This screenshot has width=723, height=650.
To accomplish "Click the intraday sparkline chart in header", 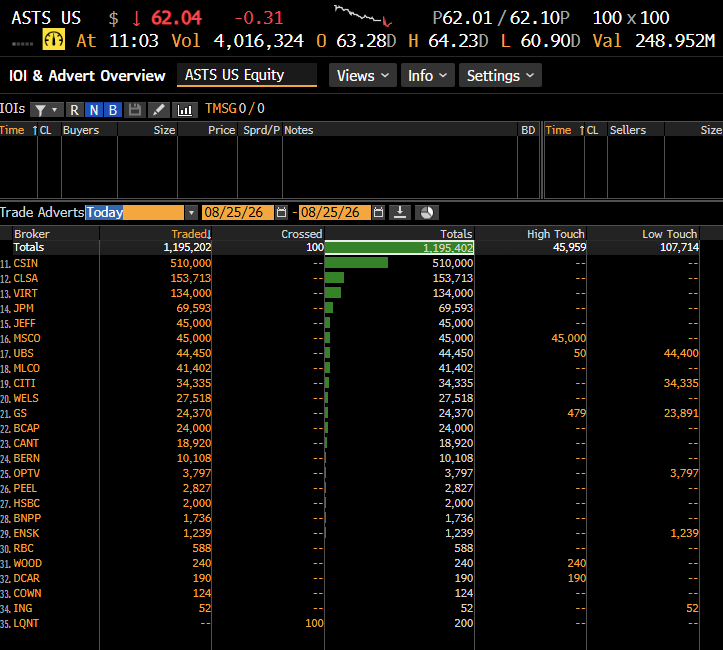I will point(363,15).
